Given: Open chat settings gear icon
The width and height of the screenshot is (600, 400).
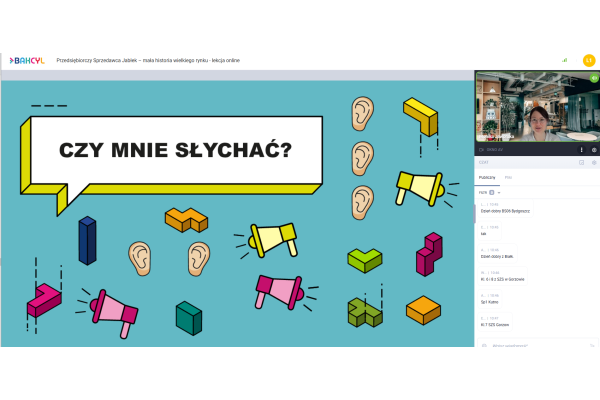Looking at the screenshot, I should (x=593, y=161).
